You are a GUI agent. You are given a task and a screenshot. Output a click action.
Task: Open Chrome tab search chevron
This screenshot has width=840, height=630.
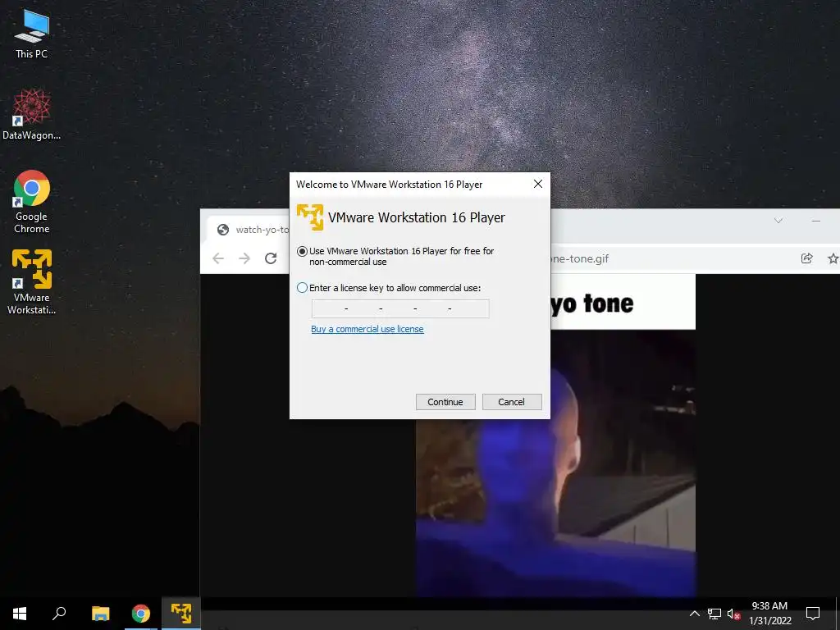[778, 220]
